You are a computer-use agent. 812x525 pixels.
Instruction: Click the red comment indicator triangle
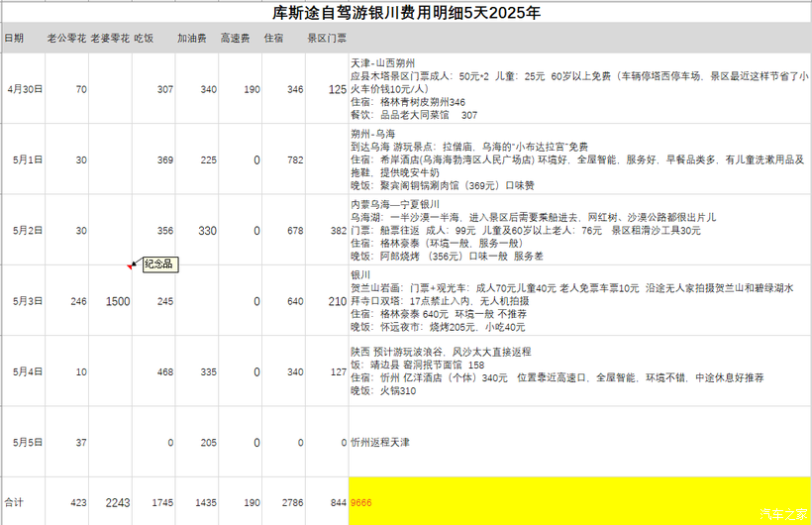coord(130,266)
